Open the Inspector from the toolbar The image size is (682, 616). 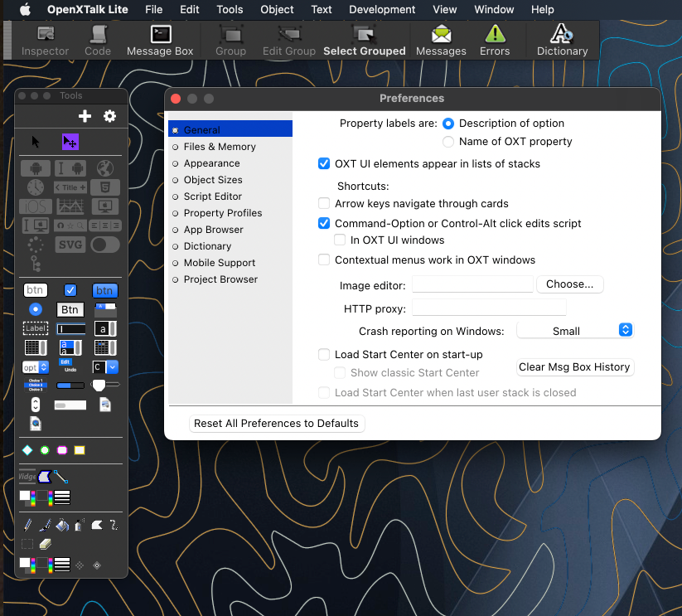pos(45,41)
